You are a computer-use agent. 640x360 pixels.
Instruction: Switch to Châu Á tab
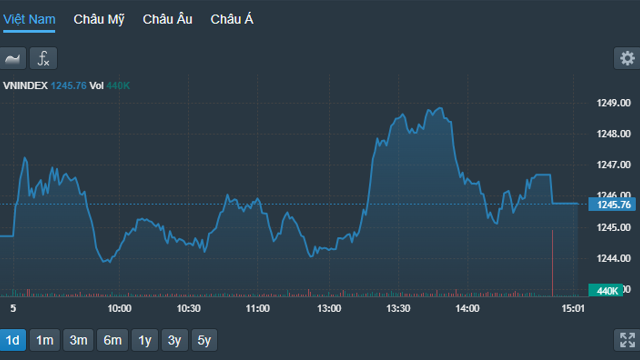(x=232, y=19)
